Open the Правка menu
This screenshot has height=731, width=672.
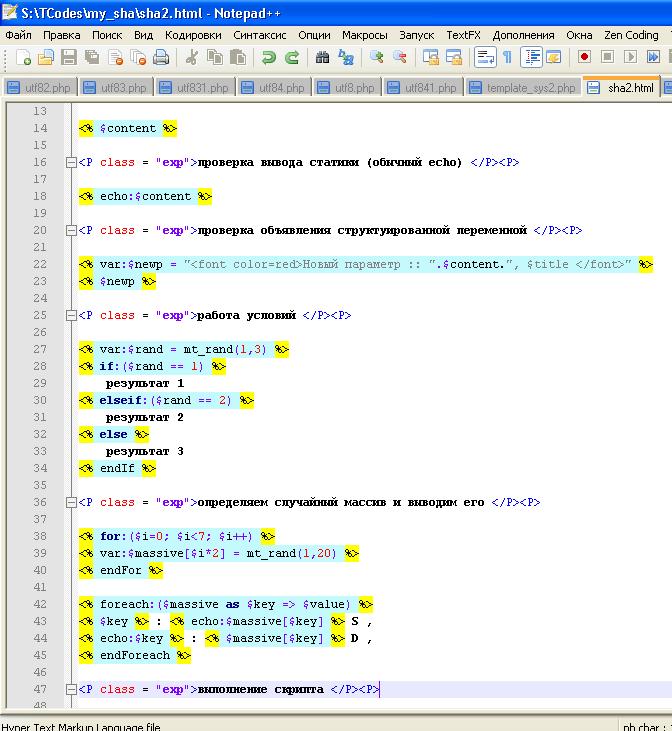point(62,35)
